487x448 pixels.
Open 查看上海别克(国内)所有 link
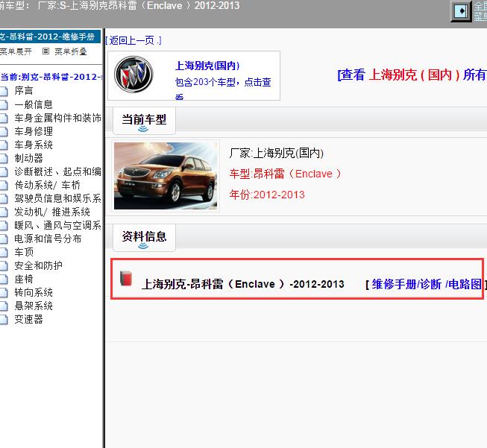(412, 75)
